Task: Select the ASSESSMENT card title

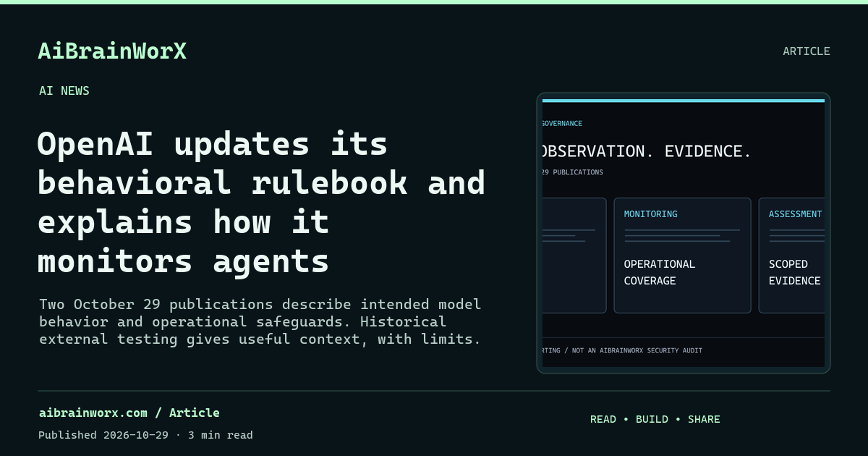Action: 795,214
